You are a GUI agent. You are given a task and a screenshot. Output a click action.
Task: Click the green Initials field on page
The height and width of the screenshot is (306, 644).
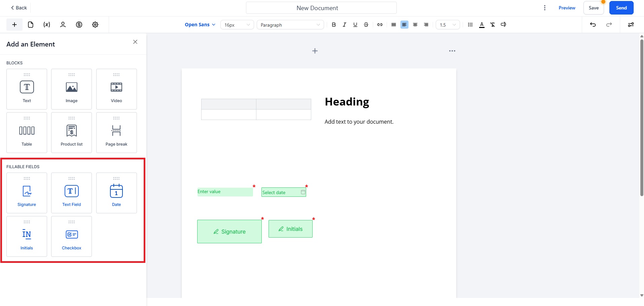point(290,229)
